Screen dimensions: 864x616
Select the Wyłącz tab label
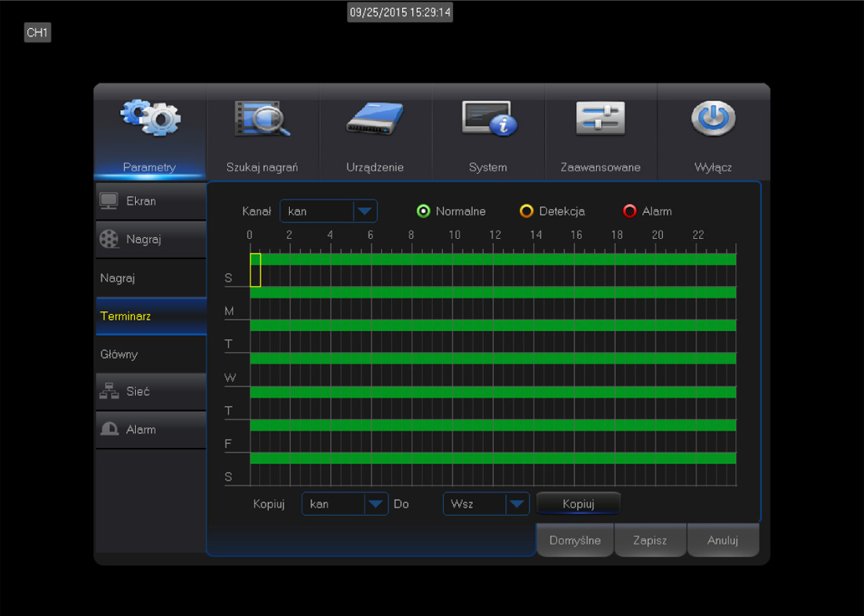[713, 167]
